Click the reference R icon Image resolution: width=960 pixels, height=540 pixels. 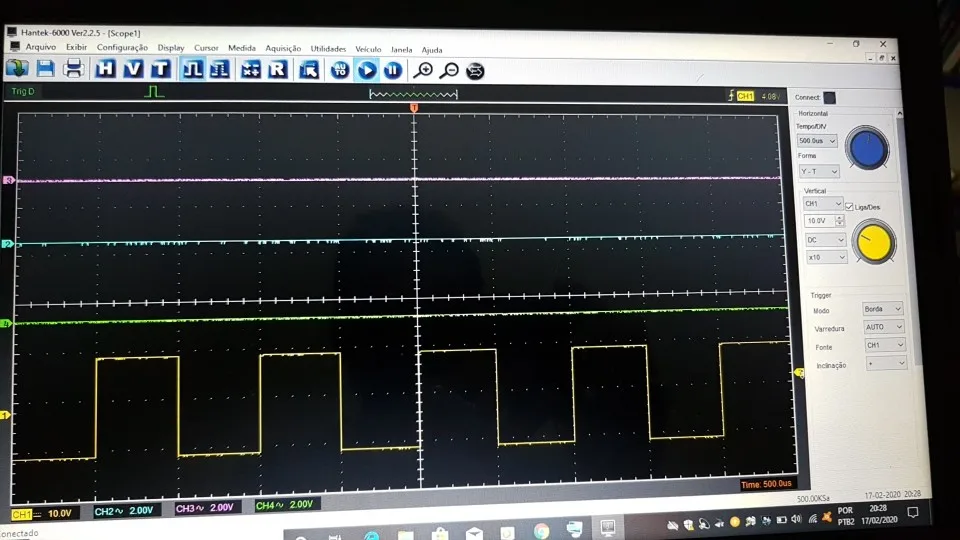point(277,70)
